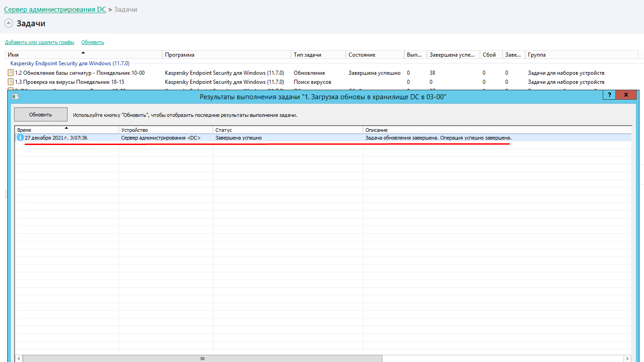Screen dimensions: 644x362
Task: Click the right arrow of horizontal scrollbar
Action: click(627, 358)
